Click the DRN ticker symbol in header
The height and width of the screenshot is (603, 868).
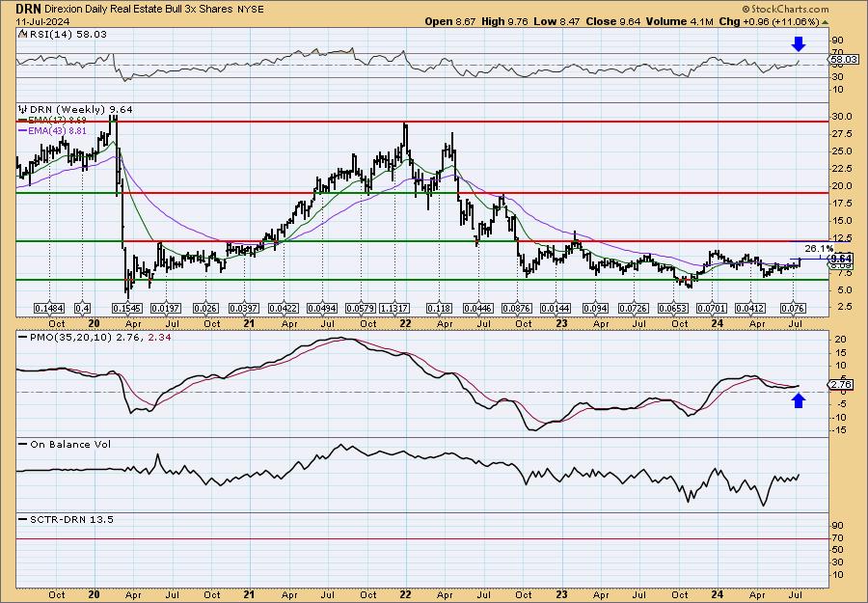(x=28, y=10)
